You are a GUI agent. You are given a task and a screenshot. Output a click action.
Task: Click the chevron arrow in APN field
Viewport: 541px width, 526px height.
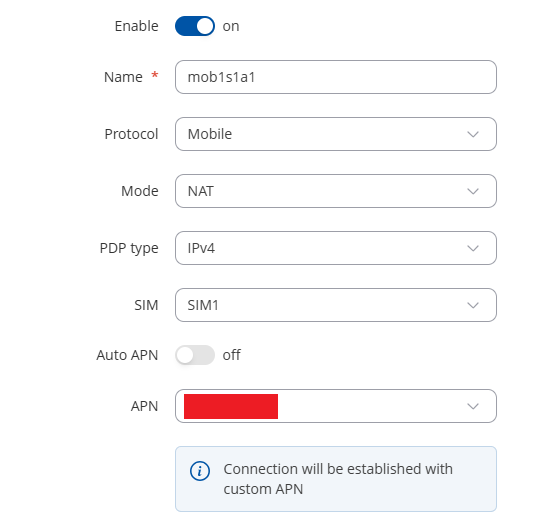point(473,406)
